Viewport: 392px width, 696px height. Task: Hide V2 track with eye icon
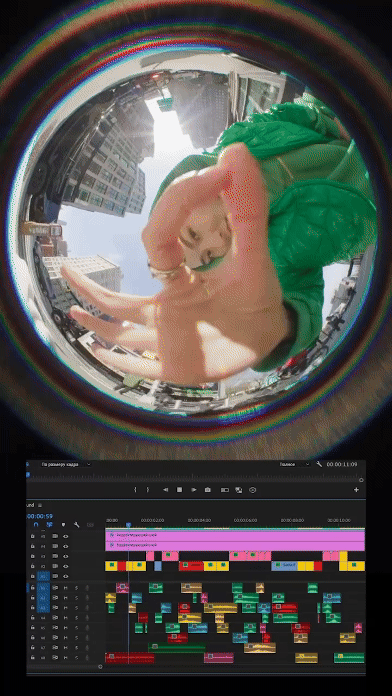(x=66, y=566)
